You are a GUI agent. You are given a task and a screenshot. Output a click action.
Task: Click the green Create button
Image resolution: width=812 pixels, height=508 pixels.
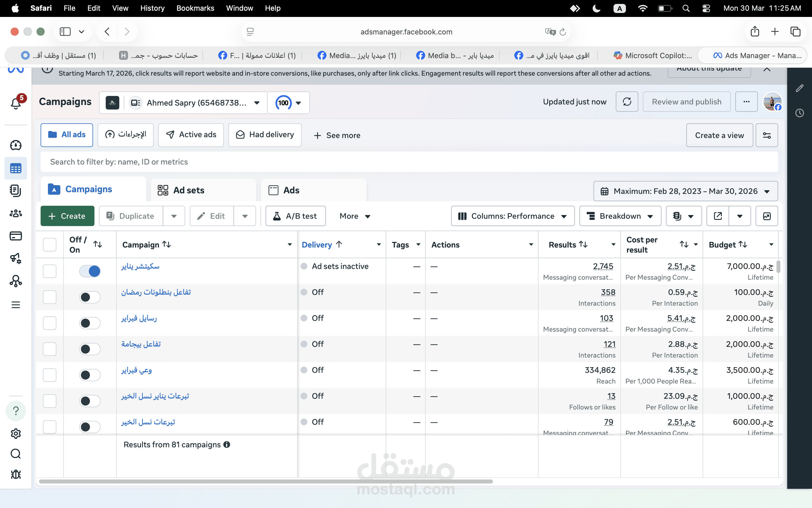[x=67, y=216]
